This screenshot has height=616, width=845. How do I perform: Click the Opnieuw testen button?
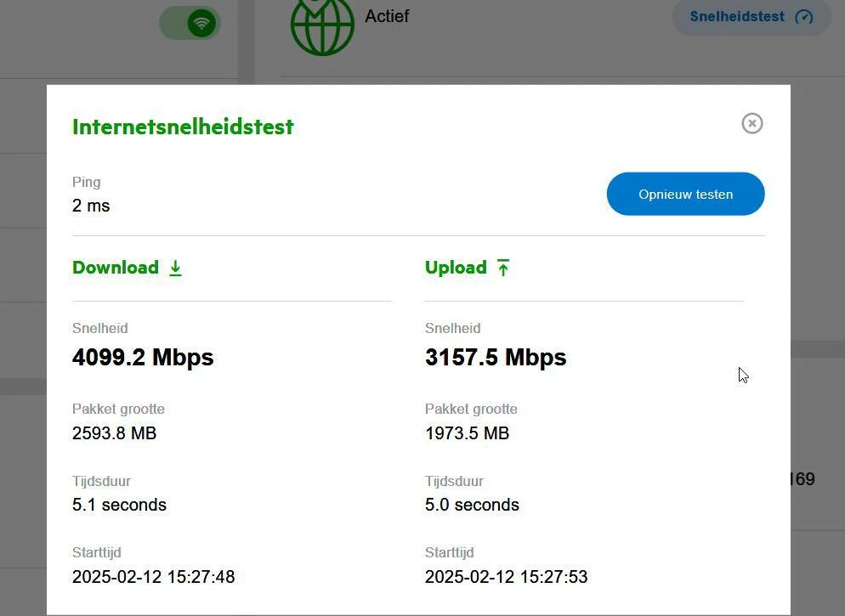685,194
